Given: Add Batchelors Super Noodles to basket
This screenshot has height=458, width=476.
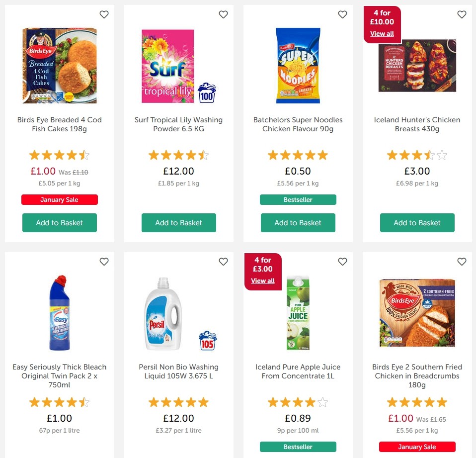Looking at the screenshot, I should 298,223.
